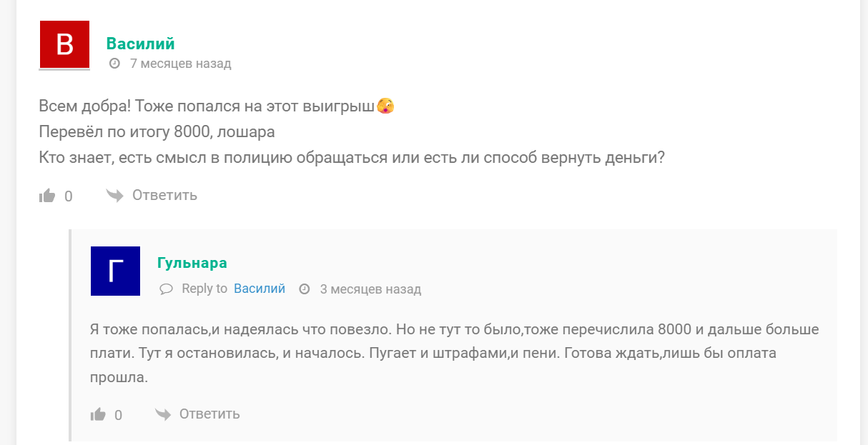Screen dimensions: 868x445
Task: Click 'Ответить' under Василий's comment
Action: [164, 194]
